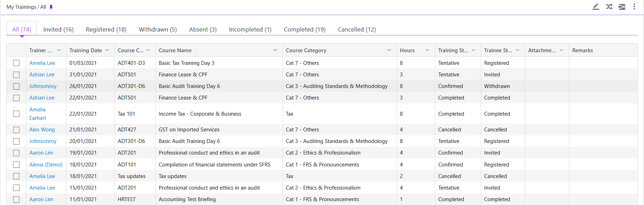Show the Withdrawn (5) tab
The width and height of the screenshot is (644, 205).
158,29
